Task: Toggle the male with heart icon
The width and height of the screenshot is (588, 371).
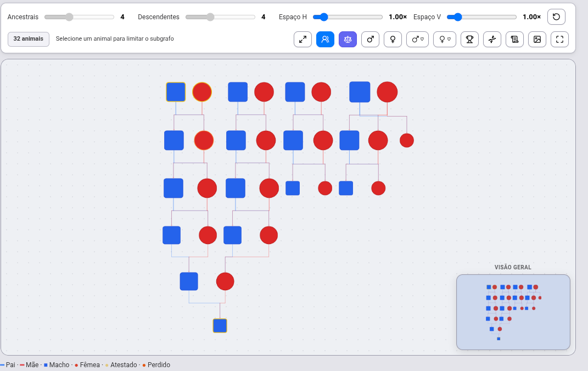Action: 417,39
